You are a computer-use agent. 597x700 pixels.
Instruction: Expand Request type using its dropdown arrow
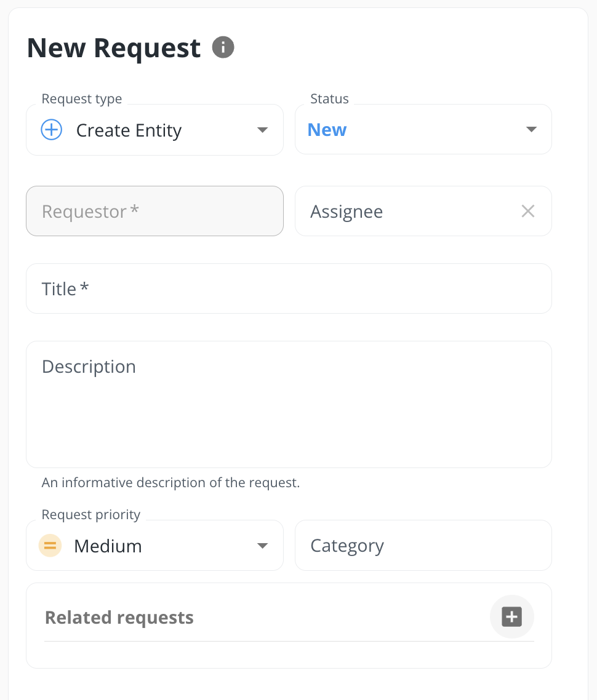pyautogui.click(x=262, y=130)
